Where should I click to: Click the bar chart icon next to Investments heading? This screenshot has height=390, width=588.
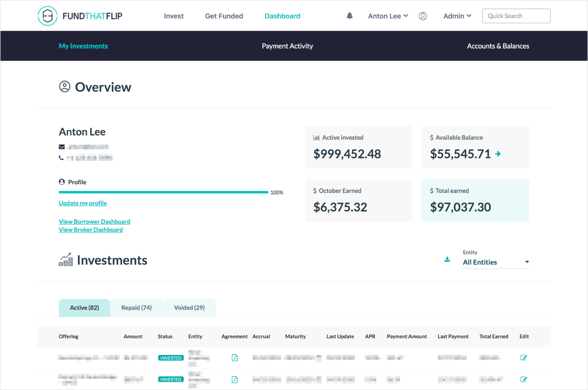[65, 259]
